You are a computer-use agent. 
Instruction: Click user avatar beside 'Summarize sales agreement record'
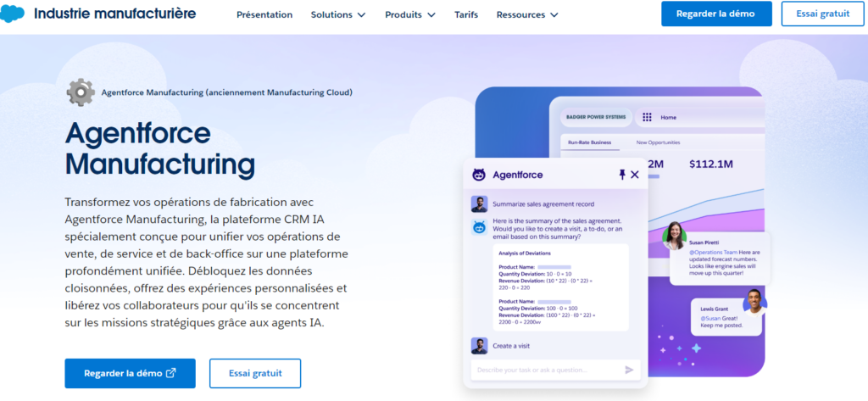coord(479,203)
